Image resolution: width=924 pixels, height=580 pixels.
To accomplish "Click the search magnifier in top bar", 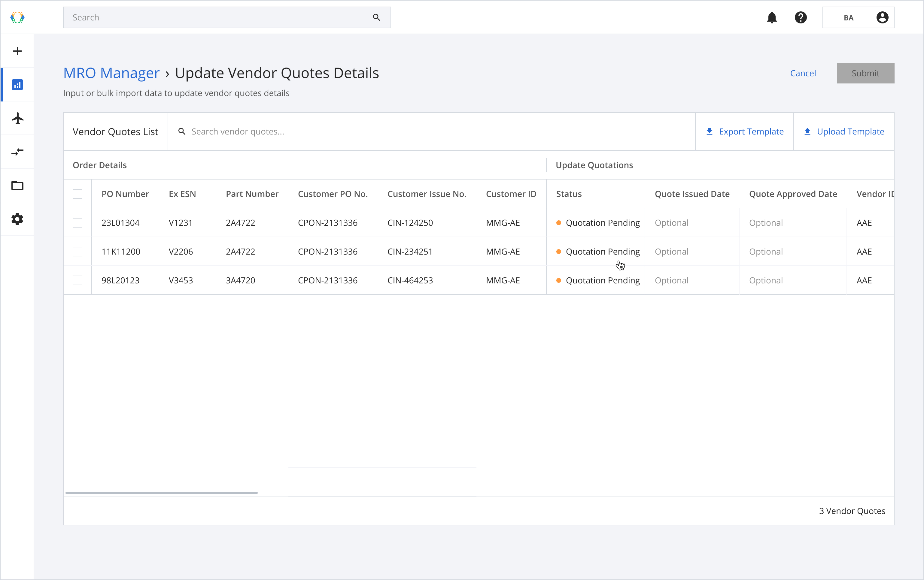I will tap(376, 17).
